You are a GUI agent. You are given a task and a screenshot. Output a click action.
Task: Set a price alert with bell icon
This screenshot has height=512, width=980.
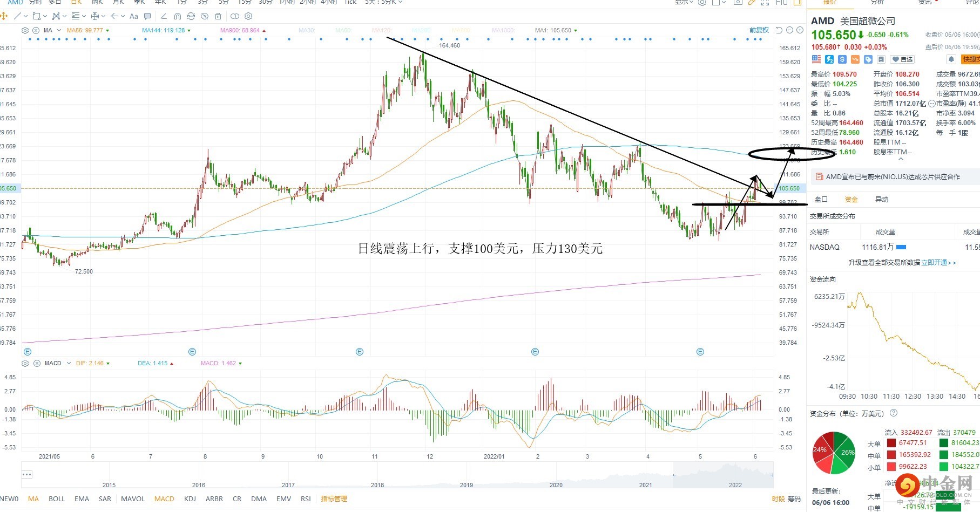tap(951, 59)
